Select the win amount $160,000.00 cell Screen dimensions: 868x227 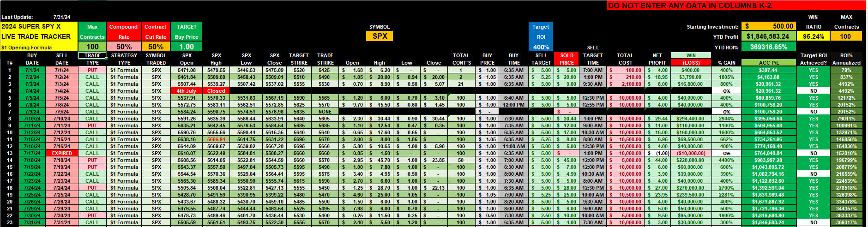click(691, 132)
